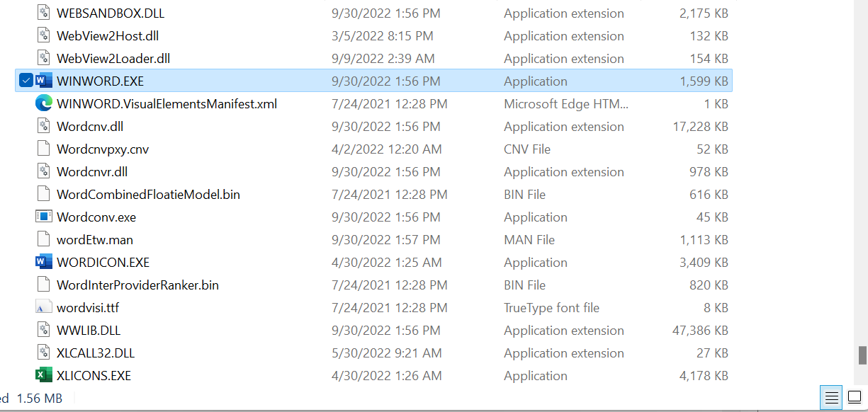Switch to the large thumbnails view button
This screenshot has width=868, height=412.
click(855, 397)
